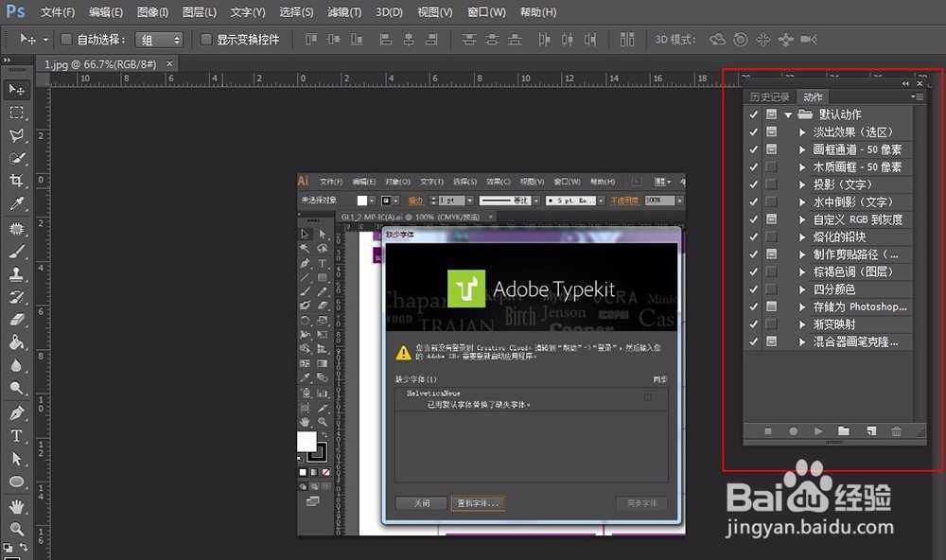Viewport: 946px width, 560px height.
Task: Select the Blur tool
Action: 16,365
